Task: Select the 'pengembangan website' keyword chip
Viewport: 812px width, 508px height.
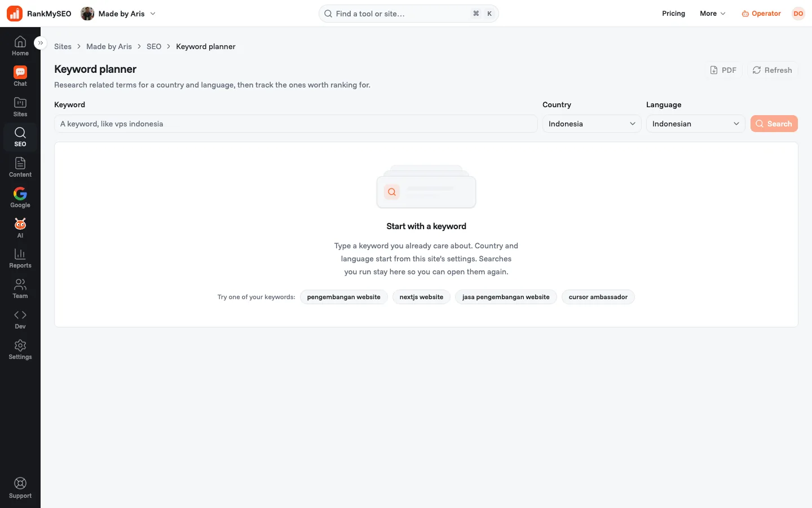Action: tap(344, 297)
